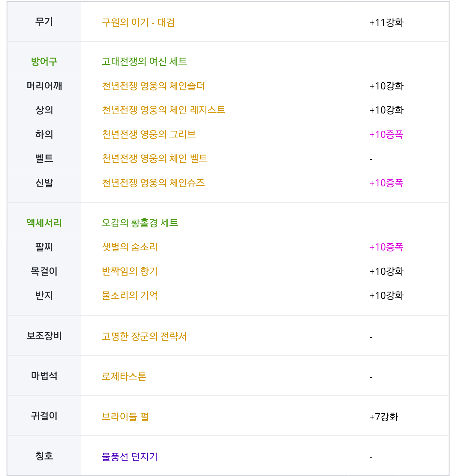Select the 물풍선 던지기 title
Screen dimensions: 456x476
[x=130, y=457]
